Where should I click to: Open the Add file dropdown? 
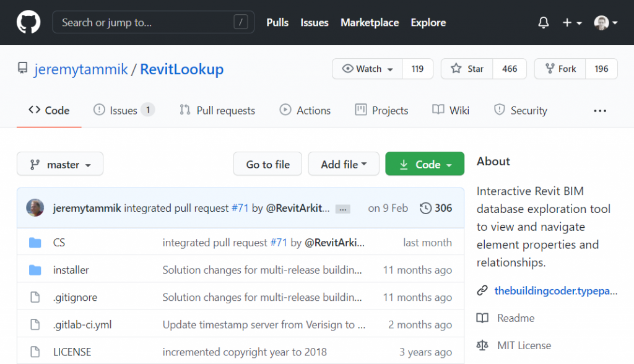[344, 163]
